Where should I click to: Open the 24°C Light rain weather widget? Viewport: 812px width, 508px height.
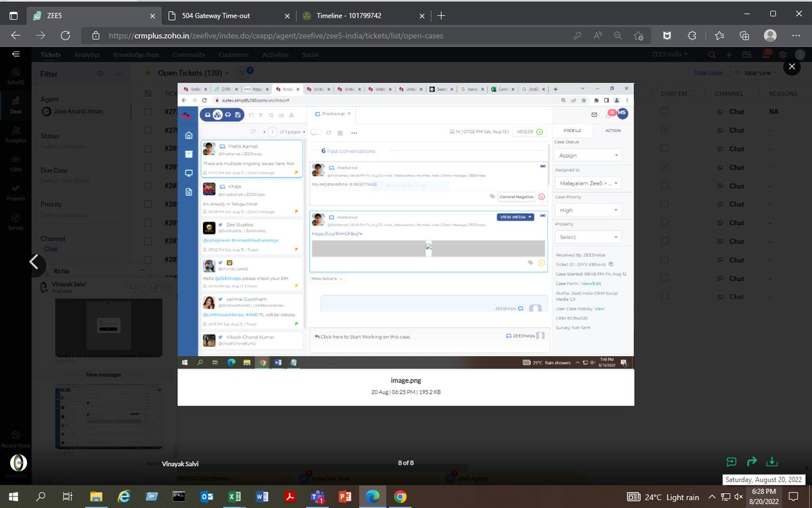pyautogui.click(x=663, y=497)
